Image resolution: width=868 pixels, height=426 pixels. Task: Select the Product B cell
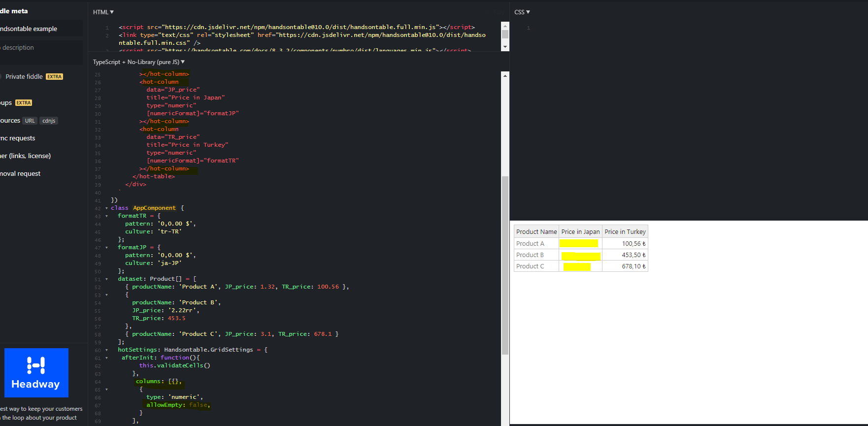tap(536, 255)
